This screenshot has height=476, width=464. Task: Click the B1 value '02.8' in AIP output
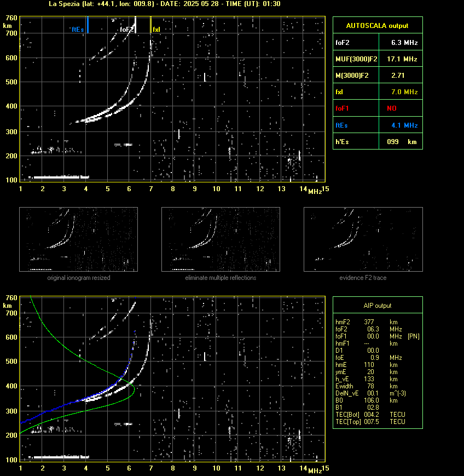click(373, 408)
